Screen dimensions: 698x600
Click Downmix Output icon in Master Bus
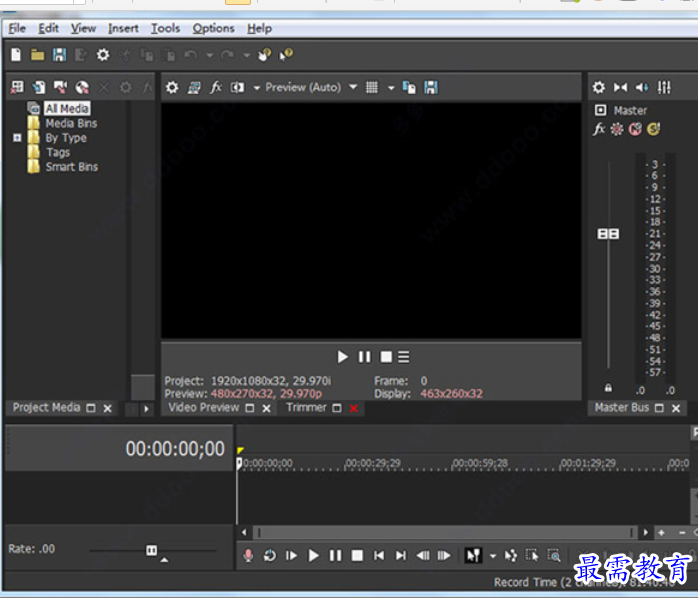[621, 87]
